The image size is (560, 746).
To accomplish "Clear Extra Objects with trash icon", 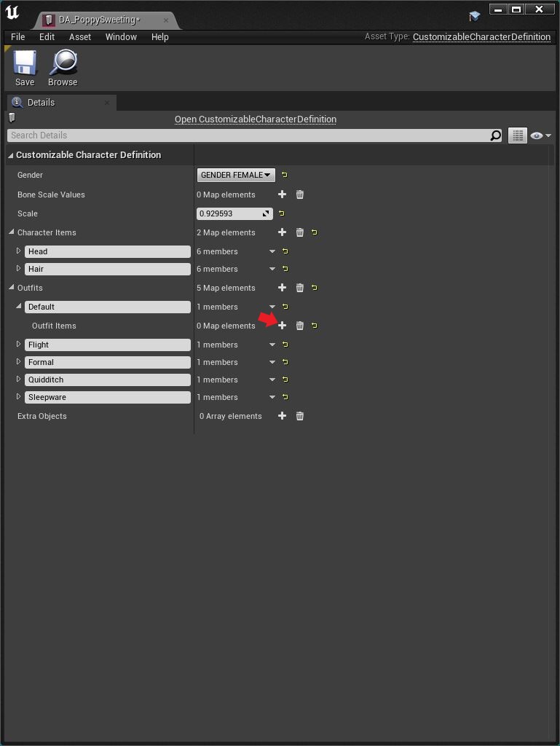I will 300,416.
